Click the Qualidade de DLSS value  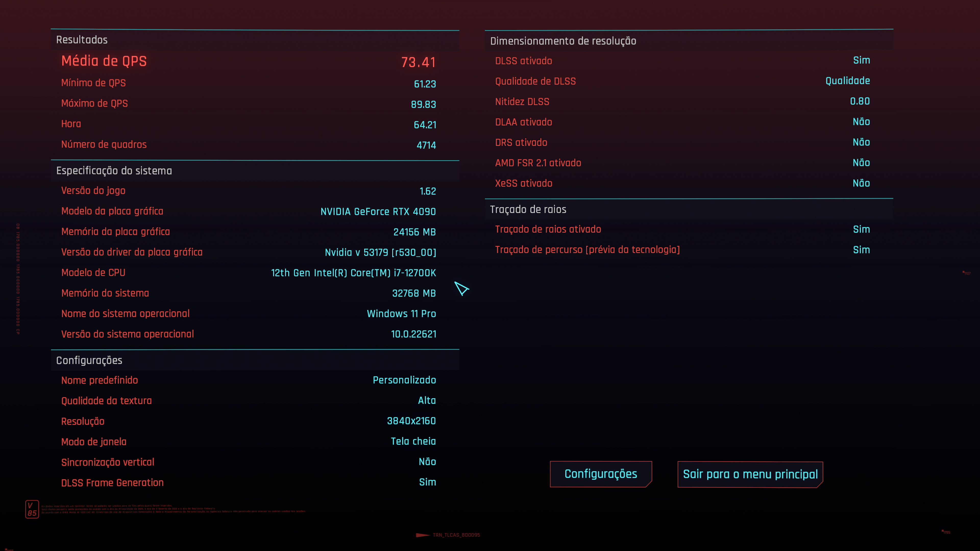847,81
